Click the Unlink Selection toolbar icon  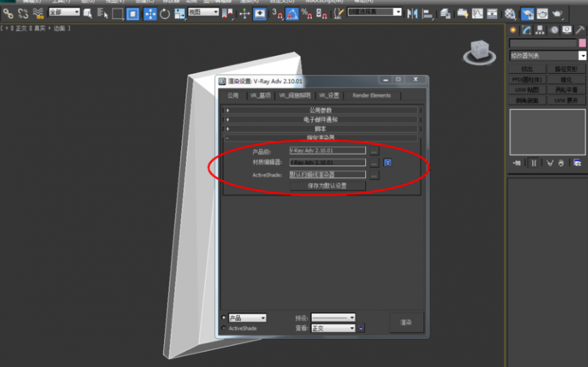click(23, 14)
